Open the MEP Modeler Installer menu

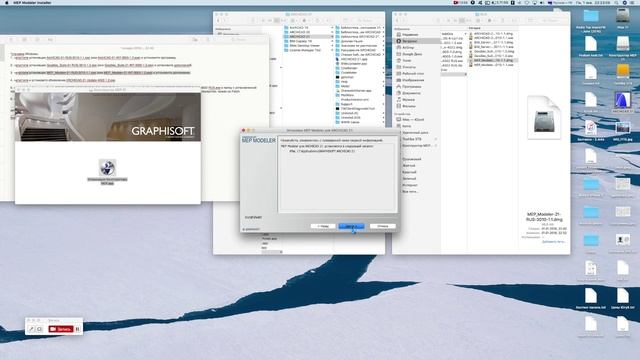click(x=32, y=2)
